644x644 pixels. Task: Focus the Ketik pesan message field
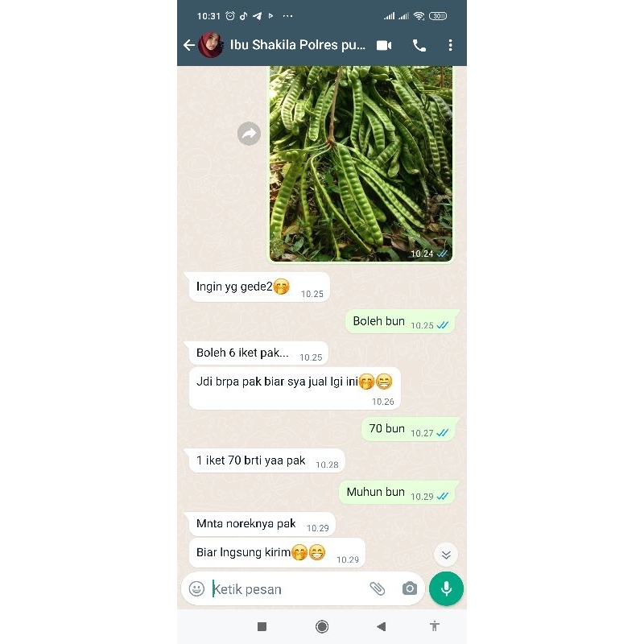click(287, 589)
